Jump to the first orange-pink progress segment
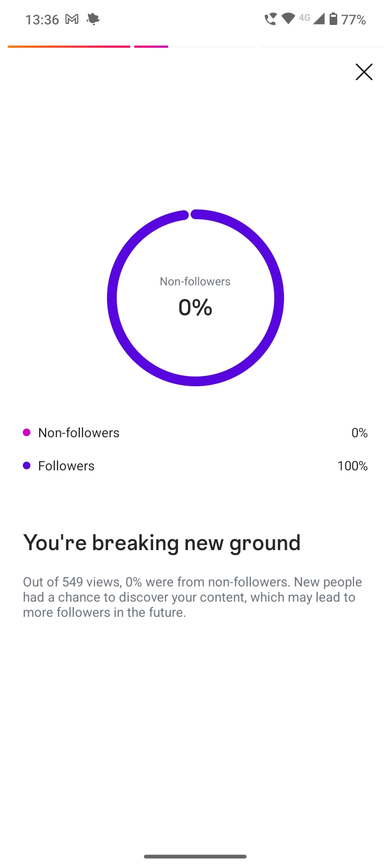 point(69,47)
